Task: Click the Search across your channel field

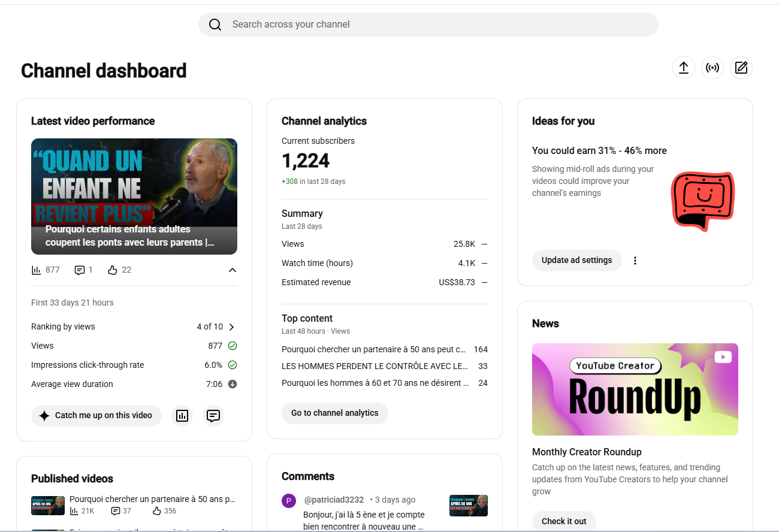Action: [428, 25]
